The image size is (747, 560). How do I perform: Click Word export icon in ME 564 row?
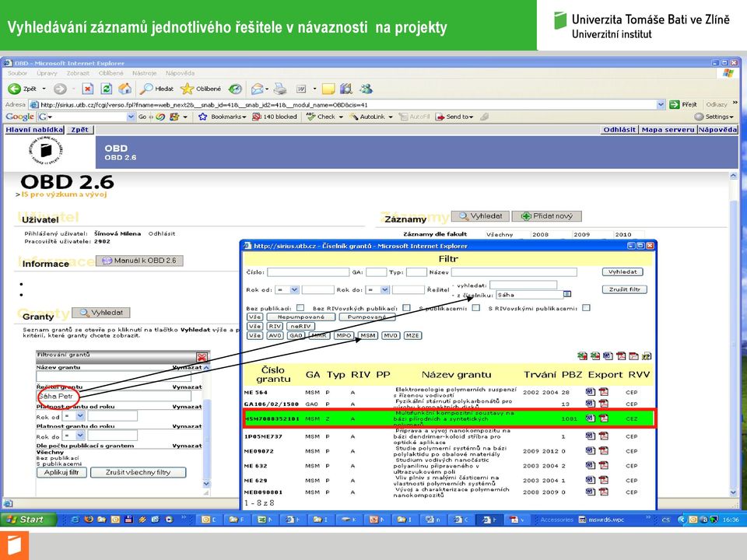tap(591, 392)
